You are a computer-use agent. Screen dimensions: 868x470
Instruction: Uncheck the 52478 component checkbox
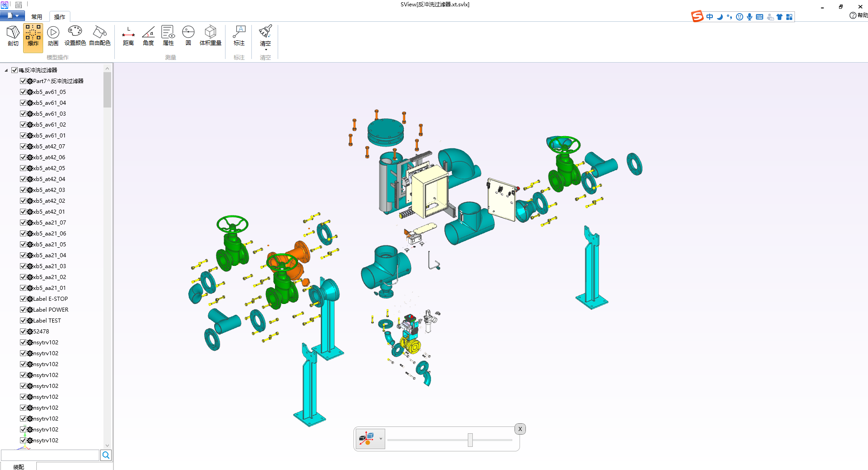[x=23, y=332]
